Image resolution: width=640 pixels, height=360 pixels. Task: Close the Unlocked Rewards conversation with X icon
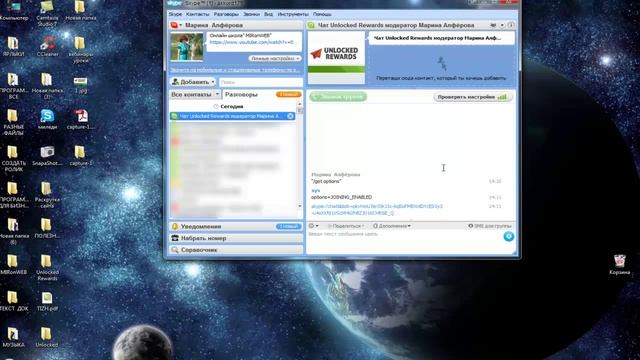[x=290, y=116]
